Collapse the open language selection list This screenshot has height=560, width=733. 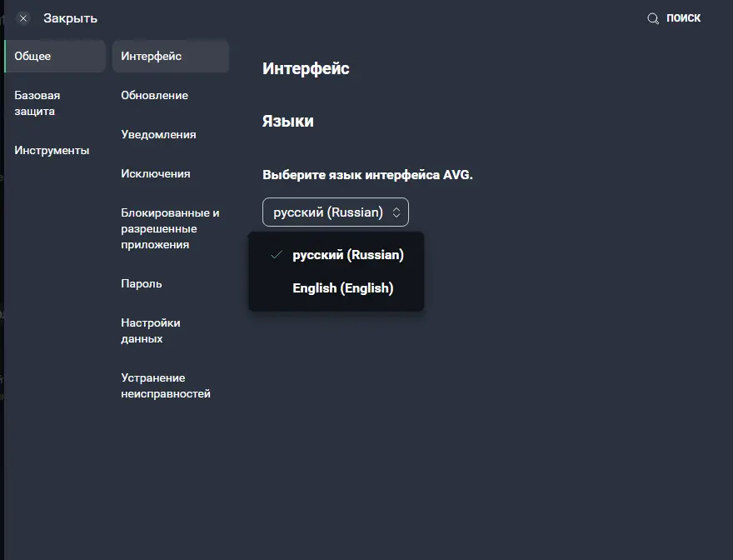point(335,212)
